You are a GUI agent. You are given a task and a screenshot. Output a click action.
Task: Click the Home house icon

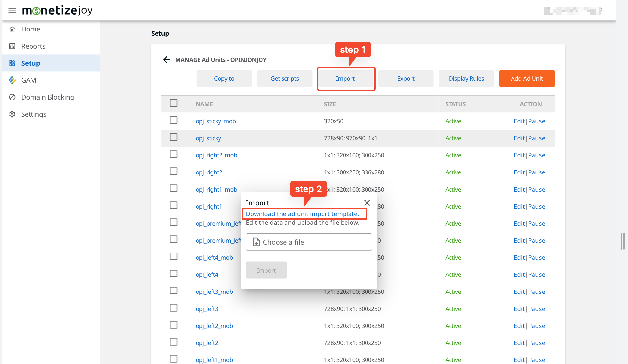tap(12, 29)
